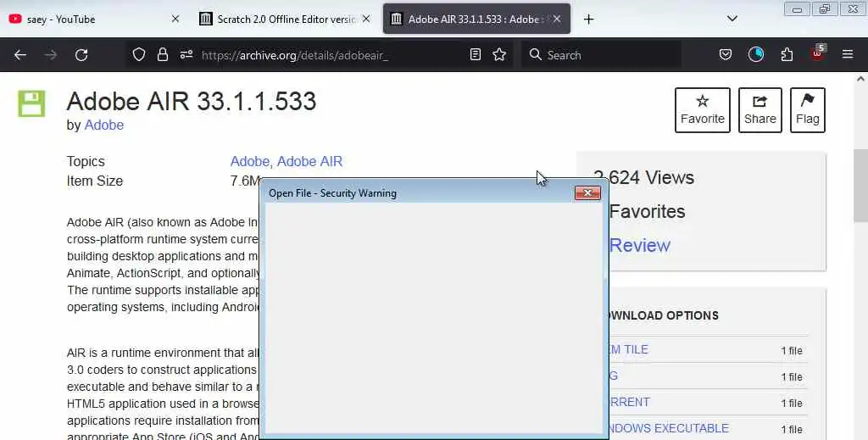Switch to the saey - YouTube tab
This screenshot has width=868, height=440.
point(94,19)
